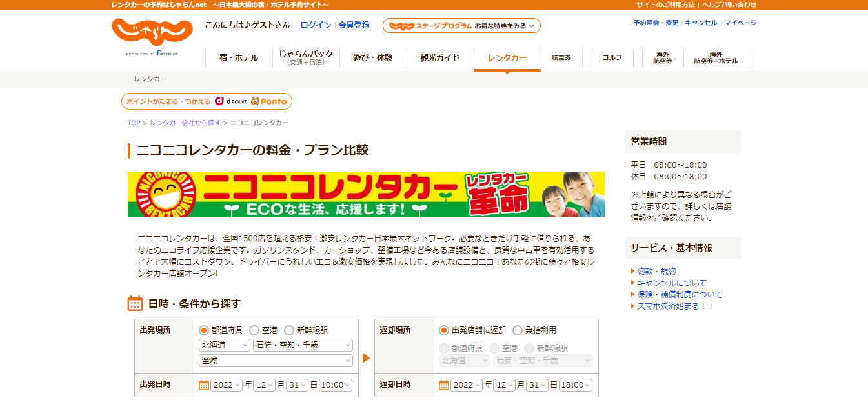Open the 約款・規約 link
Image resolution: width=868 pixels, height=400 pixels.
click(x=656, y=271)
